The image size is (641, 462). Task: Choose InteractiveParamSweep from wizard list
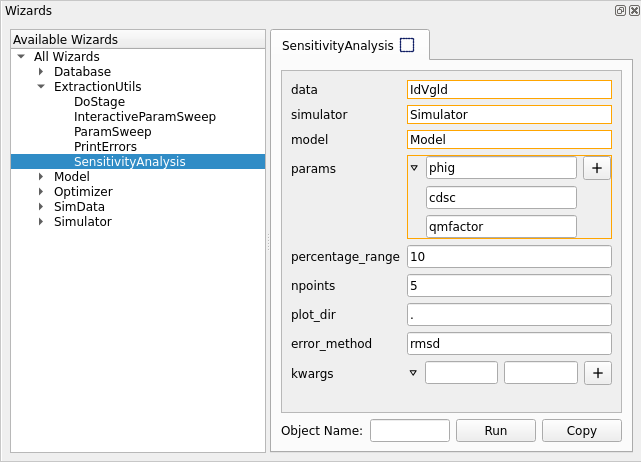(x=144, y=117)
